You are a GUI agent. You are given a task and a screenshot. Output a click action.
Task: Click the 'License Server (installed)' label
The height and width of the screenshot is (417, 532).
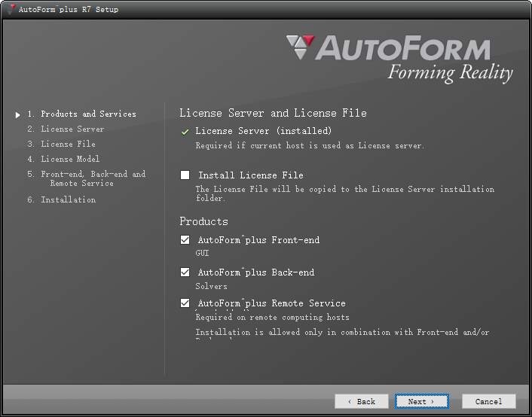pos(263,131)
